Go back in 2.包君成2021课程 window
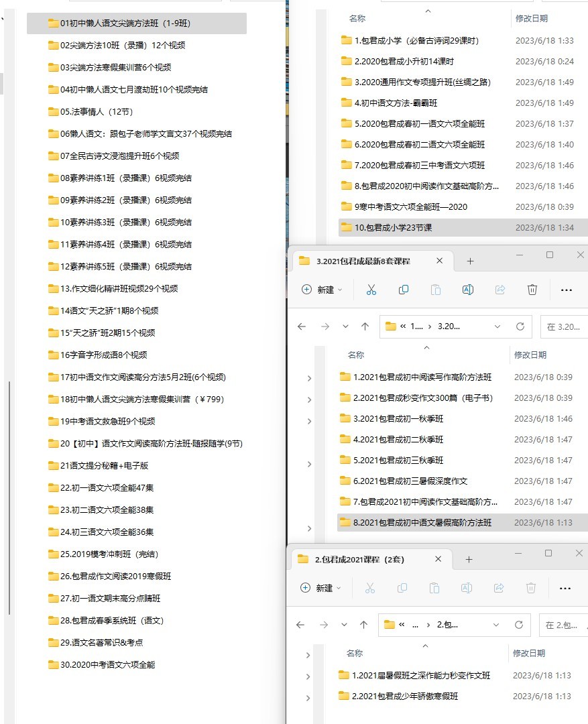This screenshot has width=588, height=724. tap(300, 625)
